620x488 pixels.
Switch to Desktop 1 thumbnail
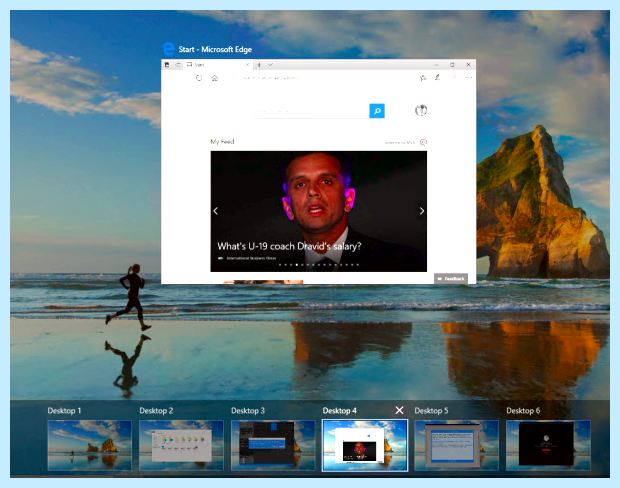point(89,445)
